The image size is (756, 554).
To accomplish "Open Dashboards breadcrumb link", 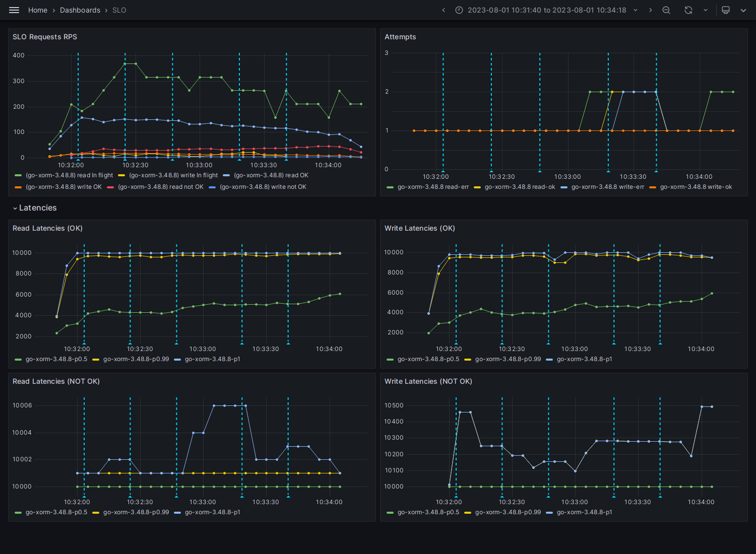I will click(x=80, y=10).
